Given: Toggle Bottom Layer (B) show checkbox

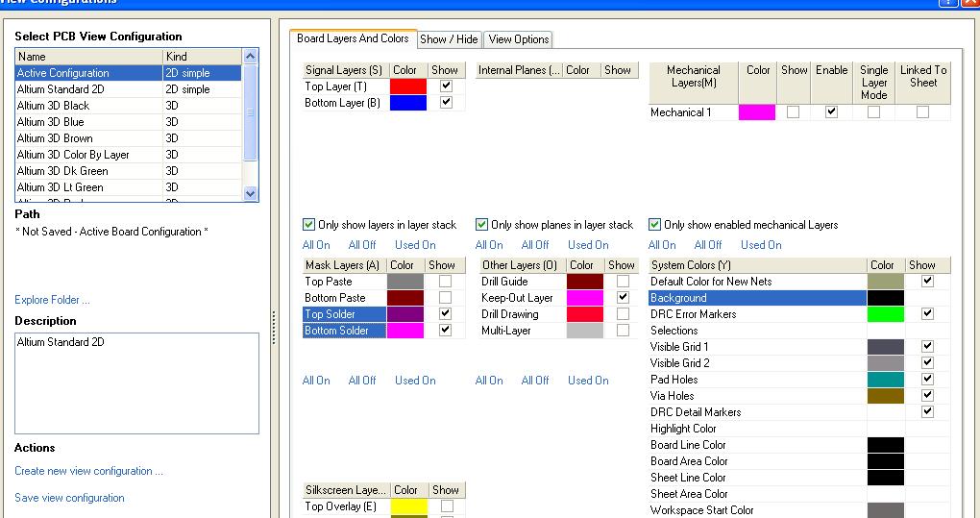Looking at the screenshot, I should 446,103.
